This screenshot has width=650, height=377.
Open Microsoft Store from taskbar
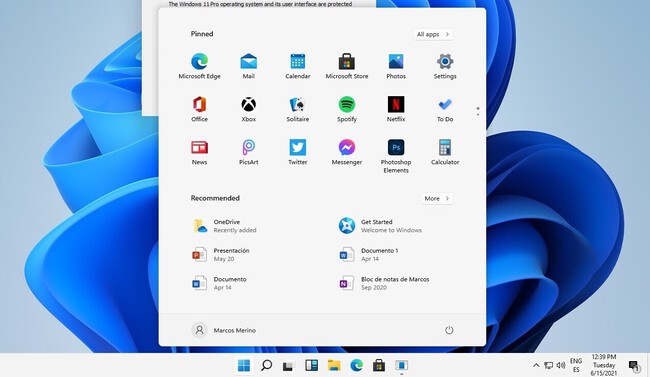click(378, 365)
